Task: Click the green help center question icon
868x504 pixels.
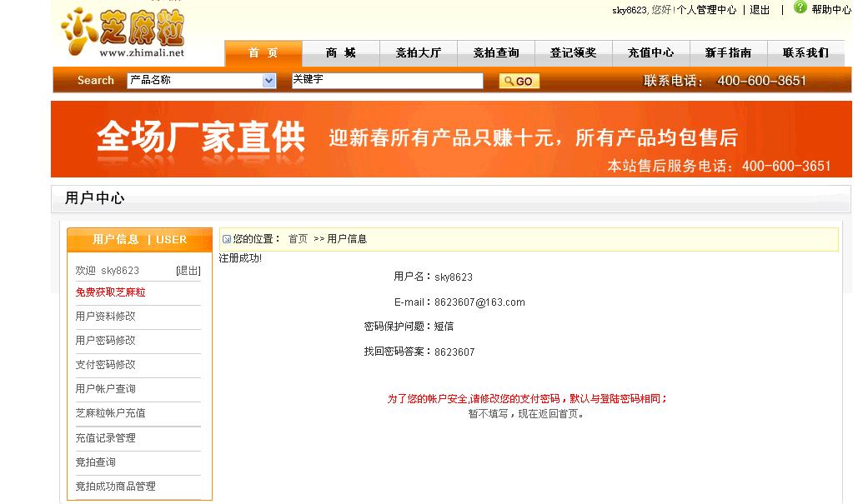Action: pyautogui.click(x=800, y=7)
